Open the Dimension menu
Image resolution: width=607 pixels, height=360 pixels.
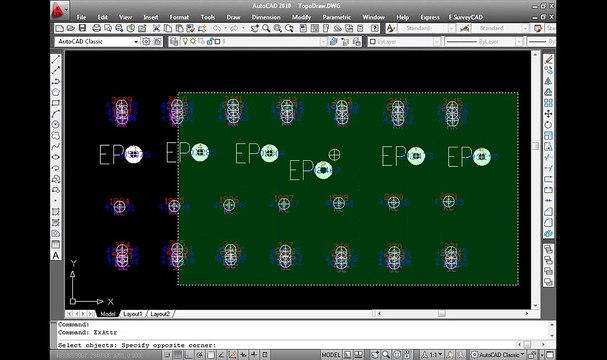coord(266,17)
